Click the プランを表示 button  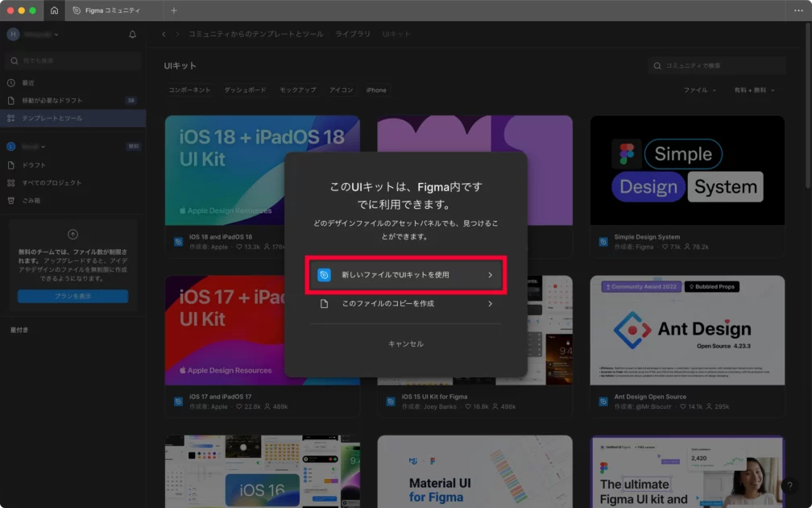click(x=72, y=296)
